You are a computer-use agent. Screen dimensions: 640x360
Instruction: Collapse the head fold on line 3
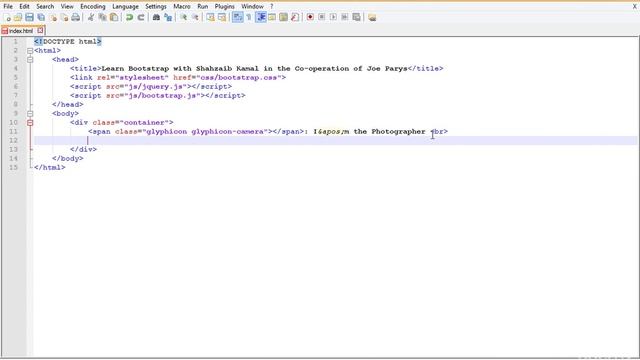(x=30, y=60)
